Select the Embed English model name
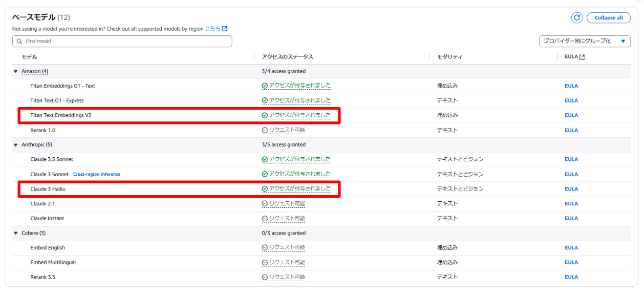Viewport: 644px width, 294px height. 48,248
